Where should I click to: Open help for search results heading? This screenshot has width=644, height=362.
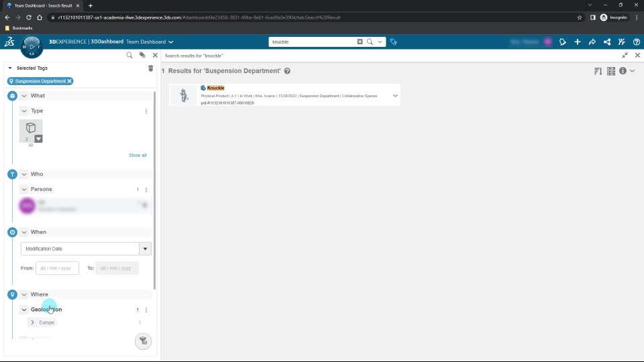287,70
